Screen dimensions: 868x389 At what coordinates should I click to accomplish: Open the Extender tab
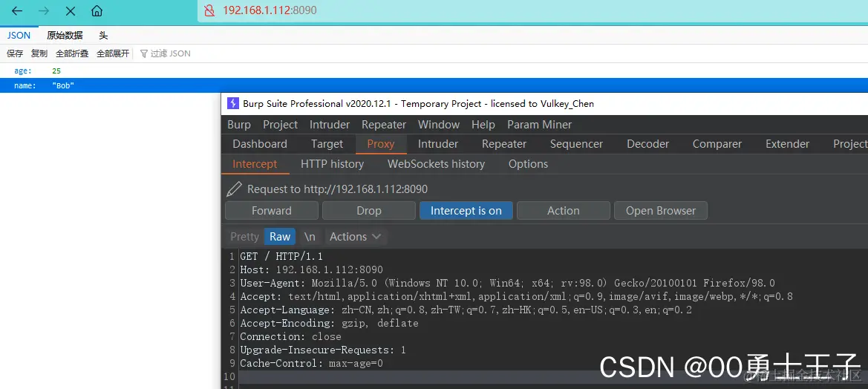pos(787,144)
